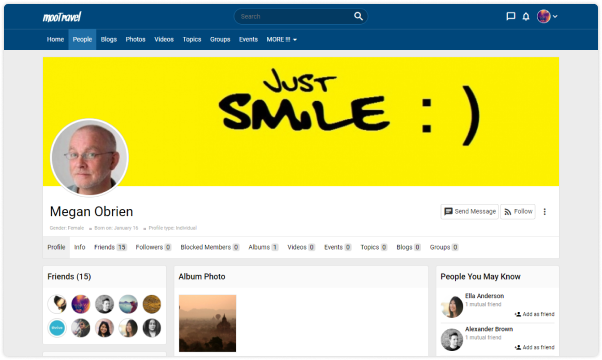
Task: Click the People You May Know heading
Action: coord(480,276)
